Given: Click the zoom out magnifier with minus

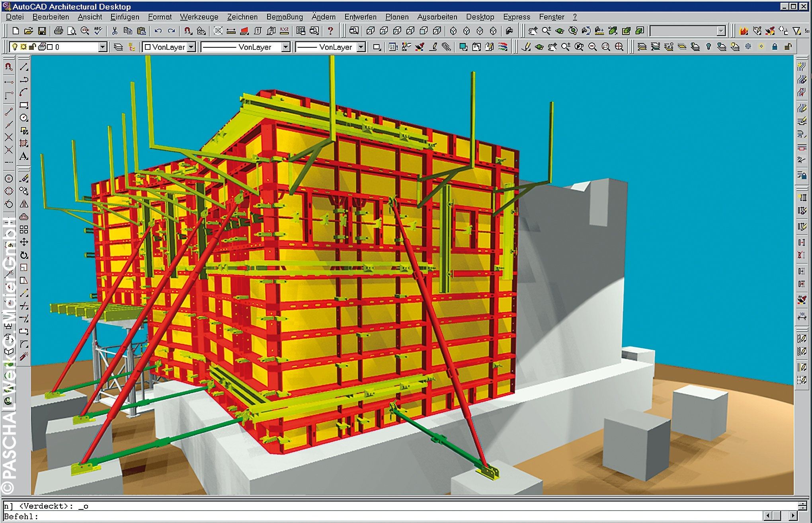Looking at the screenshot, I should point(593,47).
